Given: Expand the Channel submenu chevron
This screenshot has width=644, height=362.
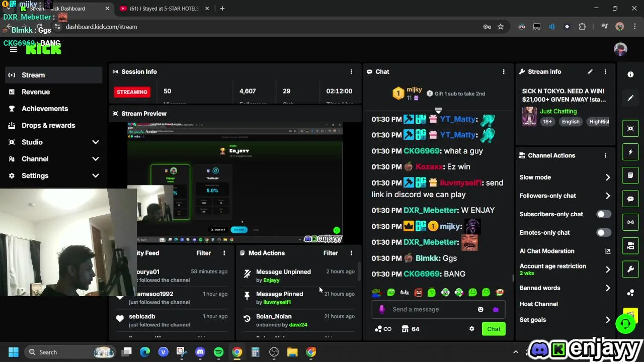Looking at the screenshot, I should [x=96, y=159].
